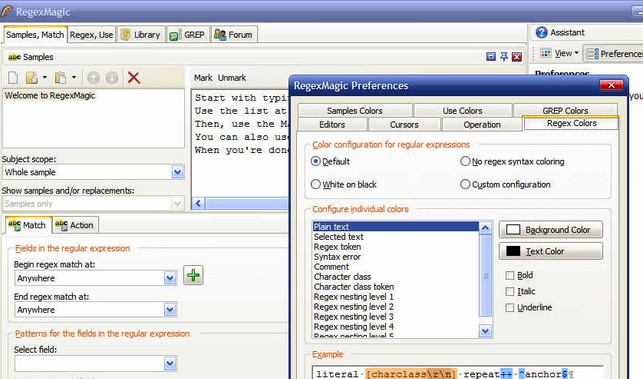Close the Samples panel with red X
This screenshot has width=643, height=379.
click(x=517, y=57)
